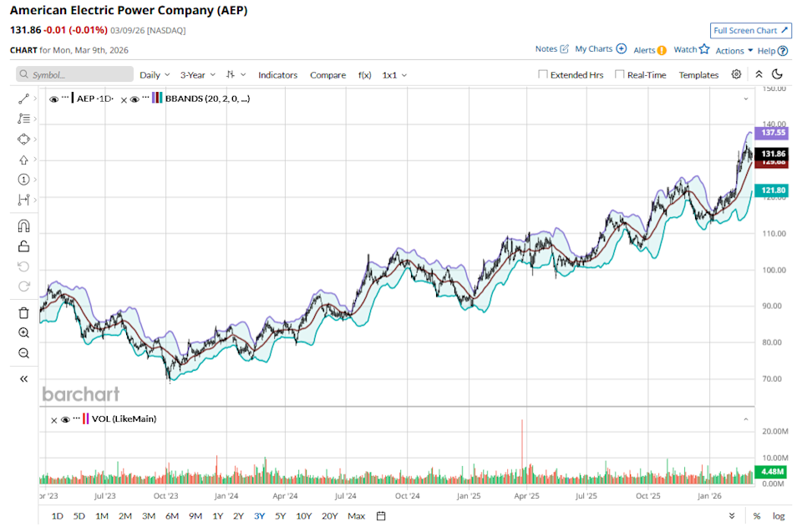Switch to dark mode with the moon icon
This screenshot has height=532, width=802.
[x=777, y=74]
